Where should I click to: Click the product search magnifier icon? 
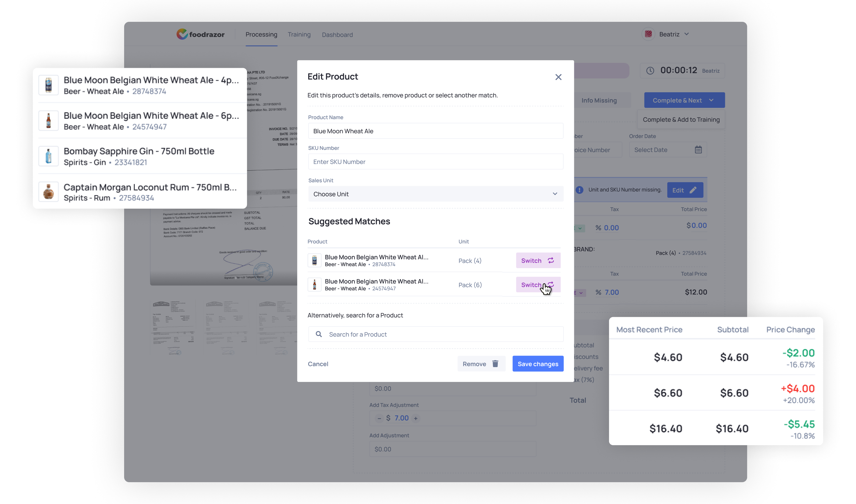coord(318,334)
